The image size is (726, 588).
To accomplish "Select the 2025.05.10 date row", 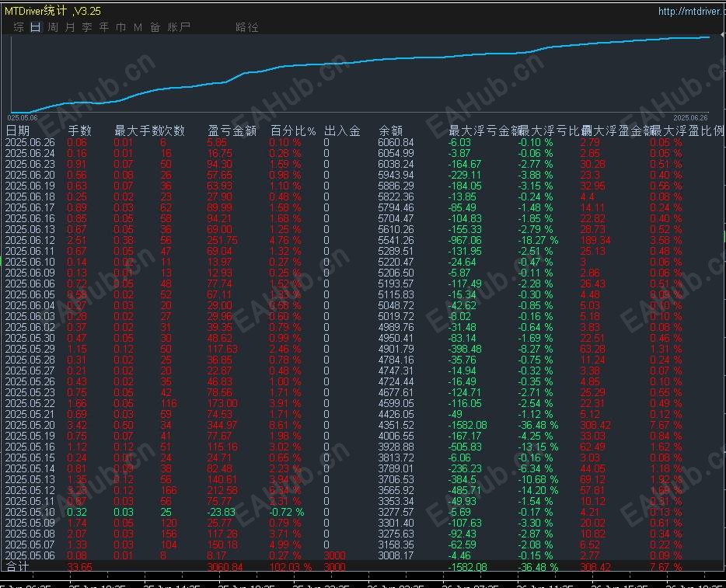I will (x=30, y=512).
